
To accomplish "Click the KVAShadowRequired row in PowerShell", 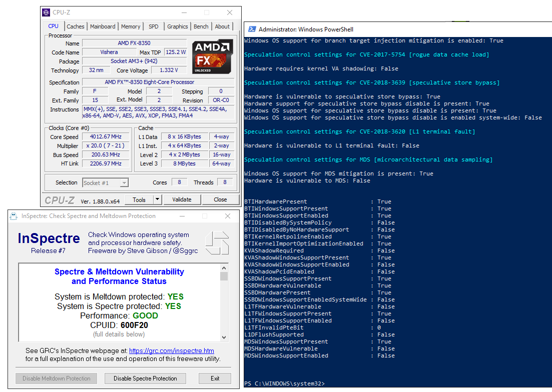I will (319, 250).
